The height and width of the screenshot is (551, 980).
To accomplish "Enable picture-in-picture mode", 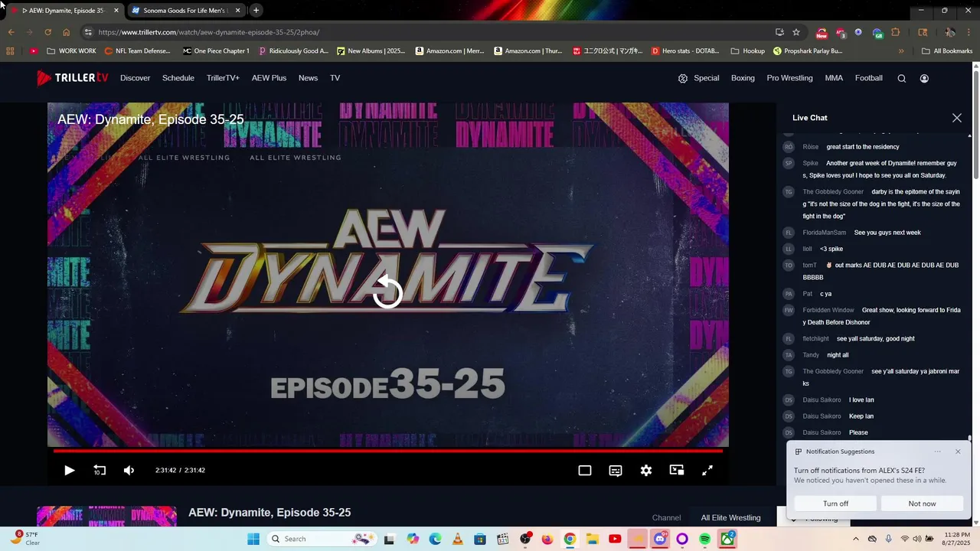I will coord(677,470).
